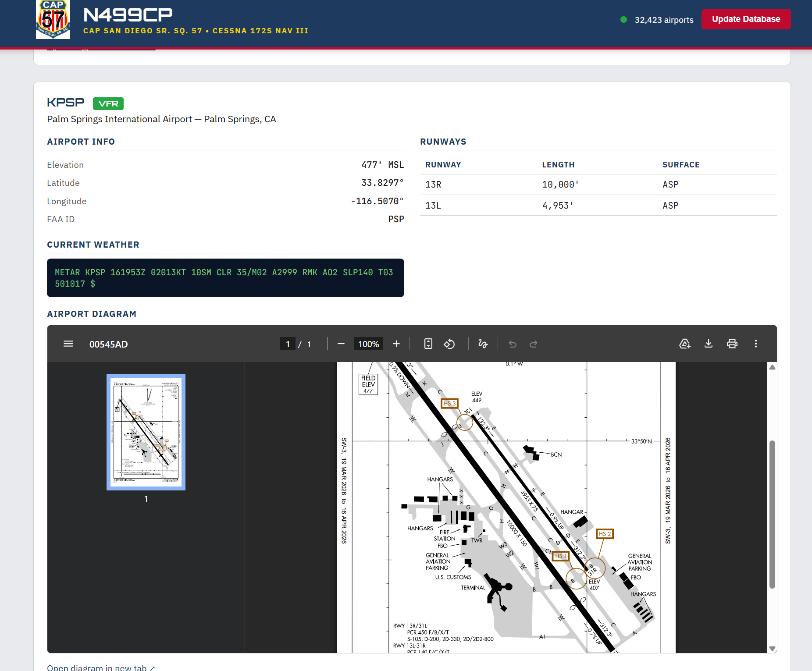Click the green airport database status indicator
Image resolution: width=812 pixels, height=671 pixels.
(623, 19)
